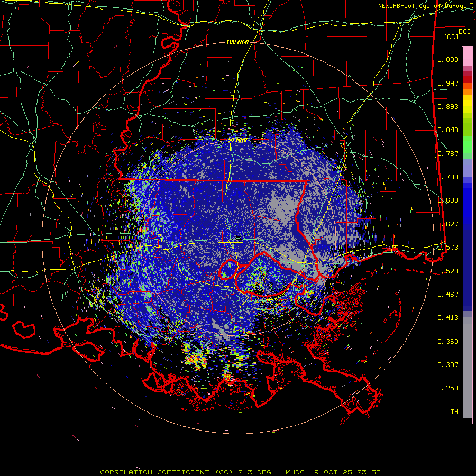Select the 0.520 scale value

point(448,271)
